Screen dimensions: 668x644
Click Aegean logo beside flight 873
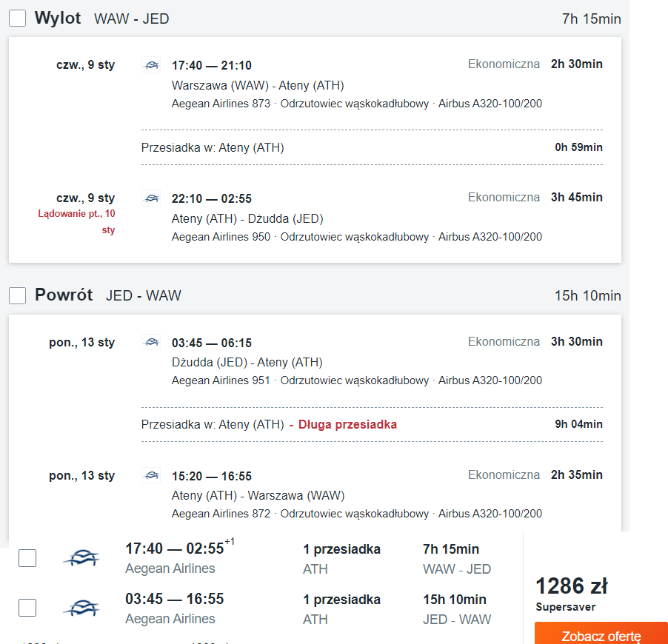(x=151, y=65)
